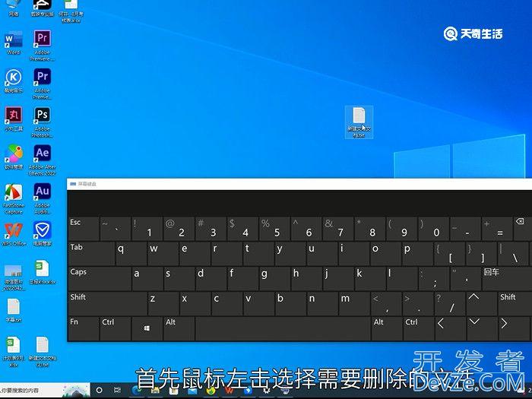Image resolution: width=532 pixels, height=399 pixels.
Task: Click the equals sign key
Action: (498, 228)
